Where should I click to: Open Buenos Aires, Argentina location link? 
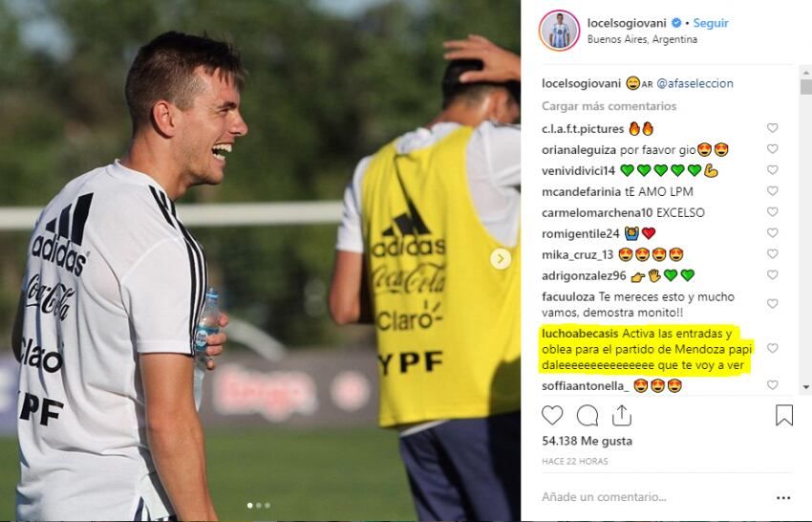642,39
